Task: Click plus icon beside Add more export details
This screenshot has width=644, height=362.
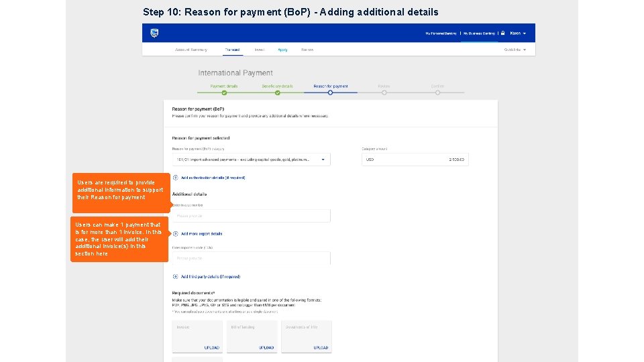Action: (175, 233)
